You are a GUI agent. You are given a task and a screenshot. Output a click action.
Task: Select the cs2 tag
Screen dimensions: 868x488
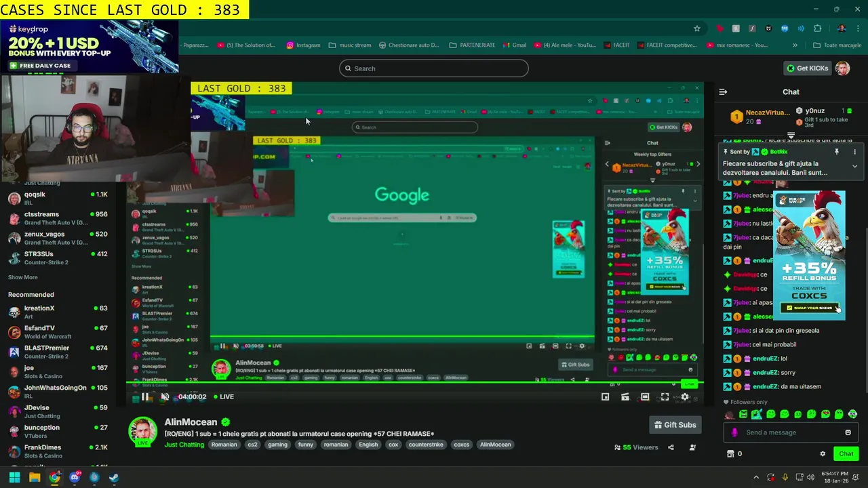coord(252,445)
